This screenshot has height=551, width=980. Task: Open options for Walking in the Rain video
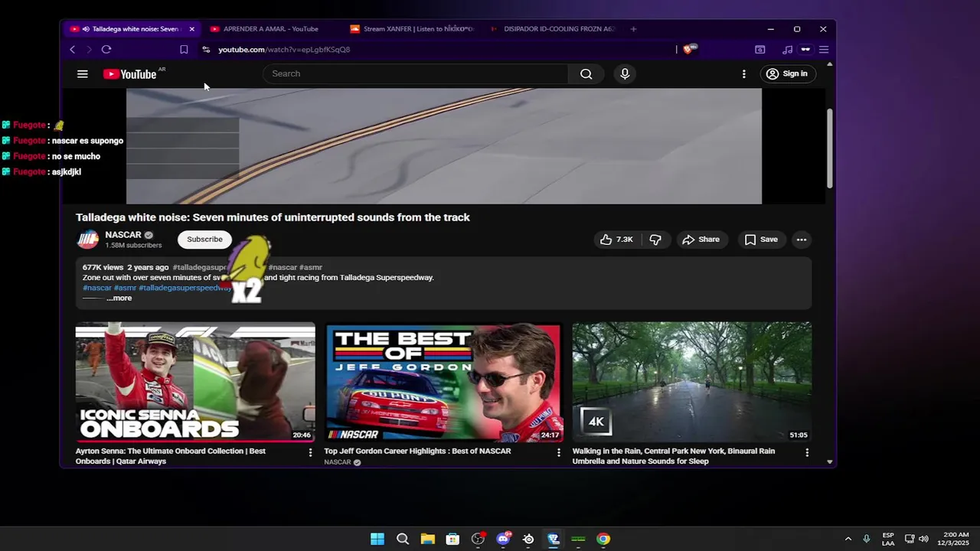tap(806, 452)
